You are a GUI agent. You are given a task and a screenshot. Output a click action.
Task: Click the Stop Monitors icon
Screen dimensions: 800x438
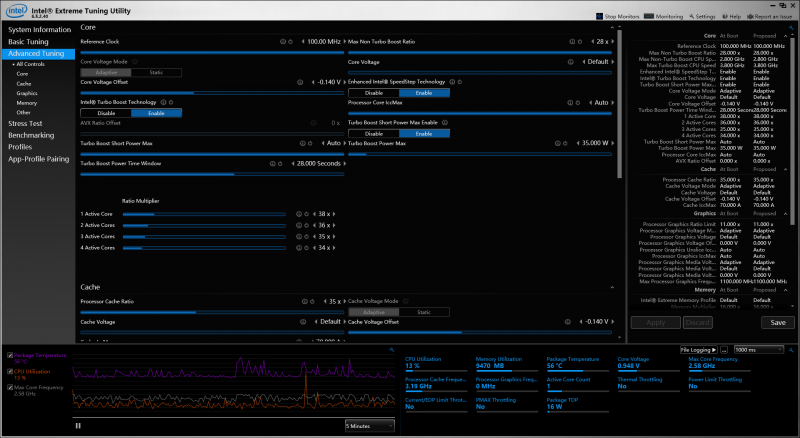point(601,16)
